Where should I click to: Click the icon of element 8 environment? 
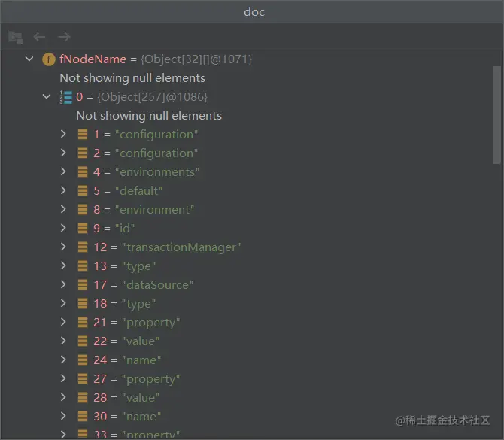click(83, 210)
